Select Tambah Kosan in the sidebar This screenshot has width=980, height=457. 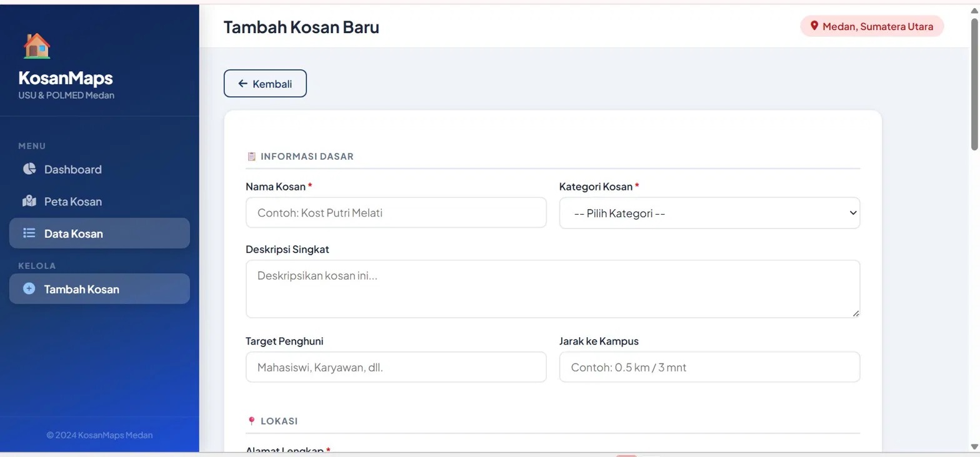click(x=99, y=288)
